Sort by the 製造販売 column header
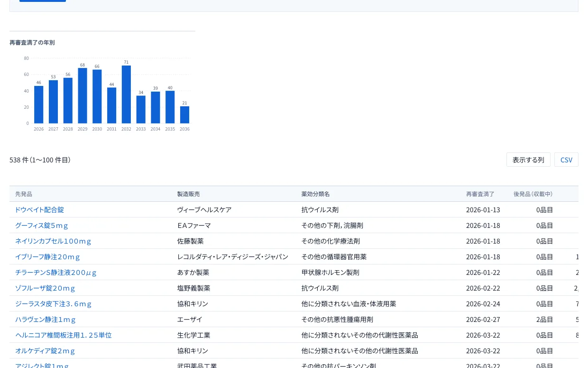Image resolution: width=588 pixels, height=368 pixels. coord(189,194)
